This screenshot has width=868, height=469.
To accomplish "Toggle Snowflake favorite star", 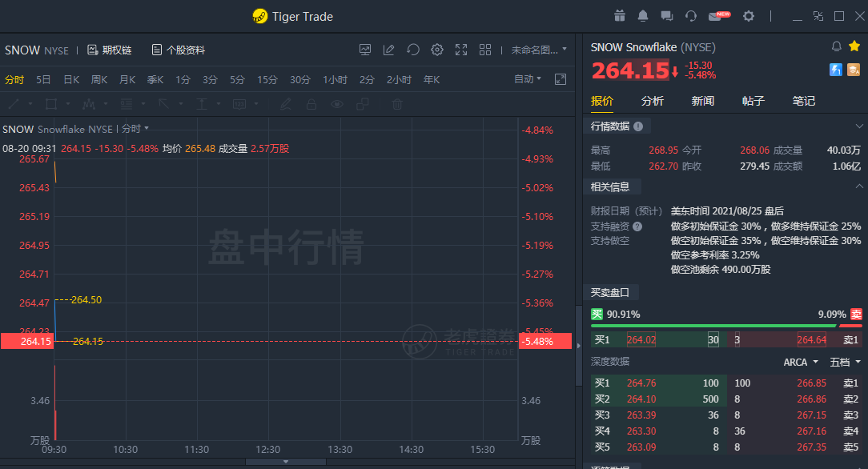I will pyautogui.click(x=854, y=46).
